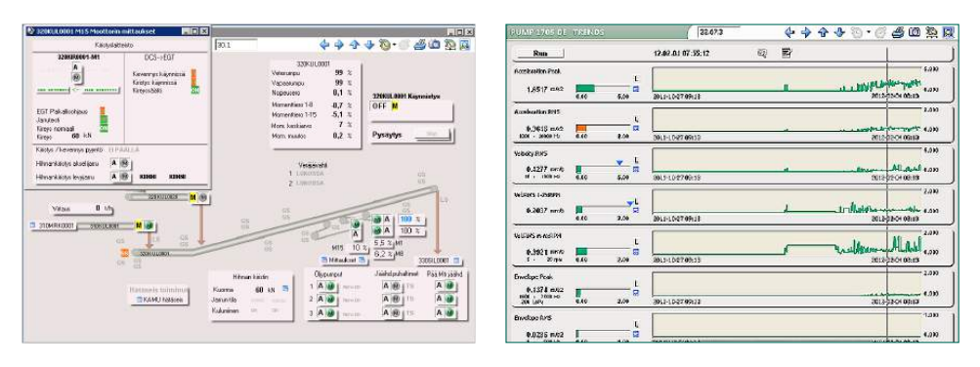This screenshot has width=980, height=367.
Task: Open the KAMU hälärm link
Action: pyautogui.click(x=159, y=301)
